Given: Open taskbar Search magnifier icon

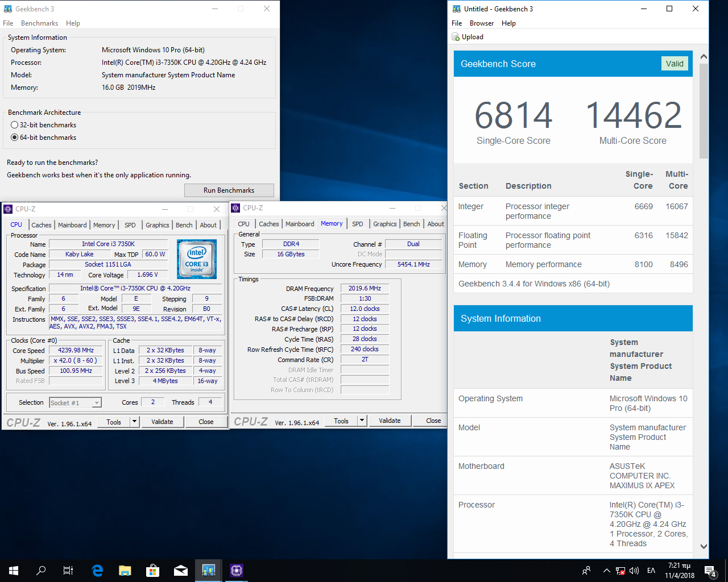Looking at the screenshot, I should click(41, 570).
